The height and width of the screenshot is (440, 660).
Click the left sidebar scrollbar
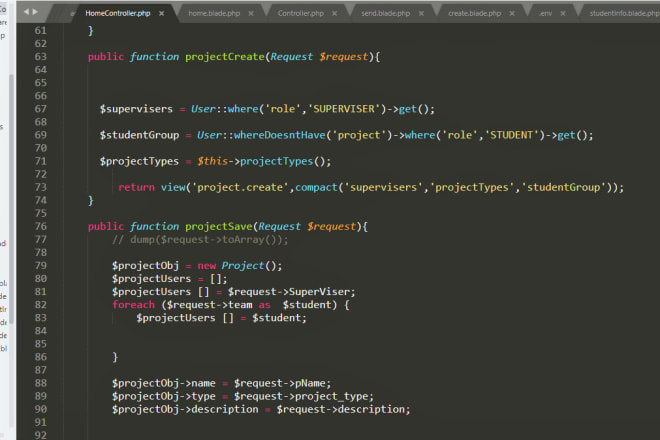pos(12,198)
